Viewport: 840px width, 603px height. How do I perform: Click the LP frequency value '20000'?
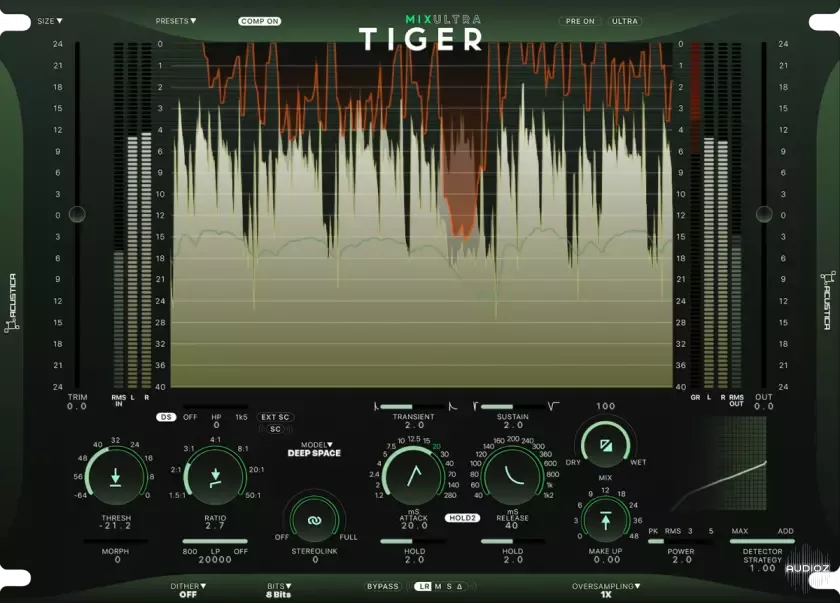click(x=215, y=560)
